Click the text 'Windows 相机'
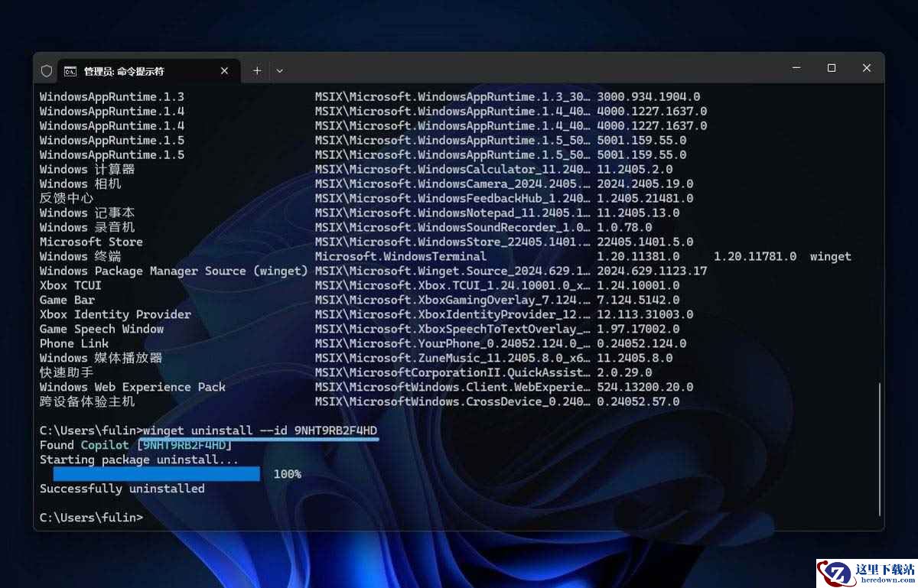The width and height of the screenshot is (918, 588). (x=80, y=184)
